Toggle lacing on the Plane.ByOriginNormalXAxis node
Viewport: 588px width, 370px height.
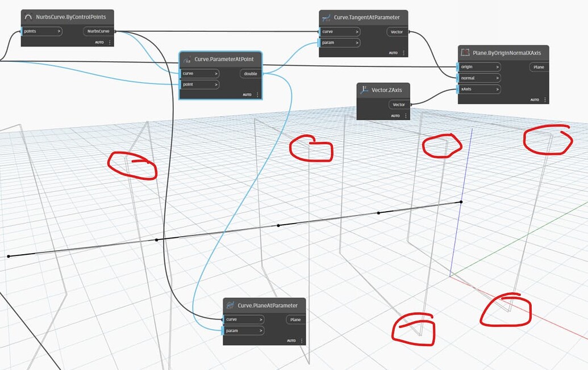(534, 99)
